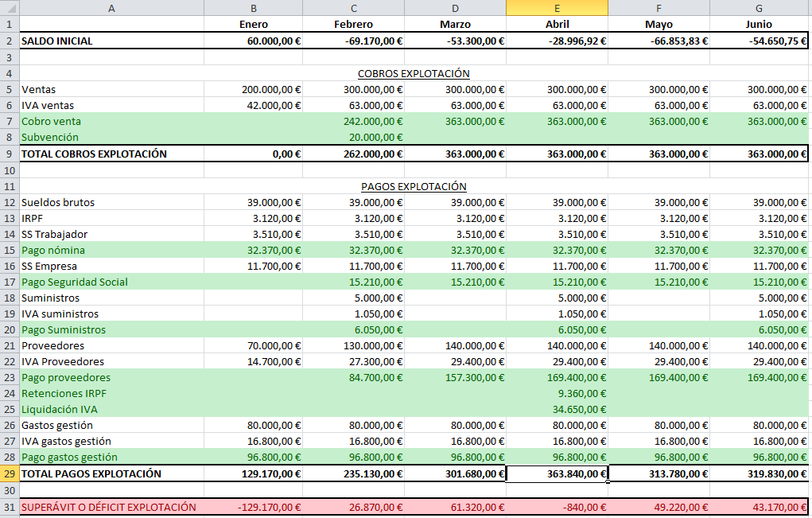Select row 31 header
This screenshot has height=518, width=812.
10,507
